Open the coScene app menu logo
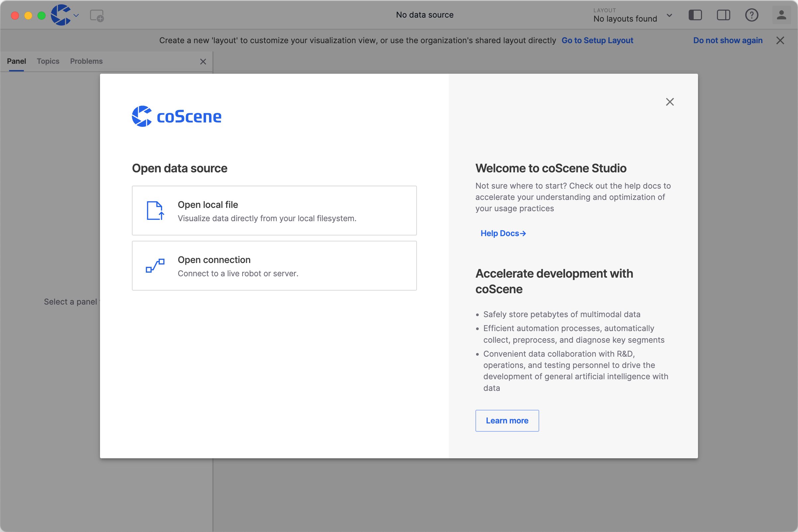Screen dimensions: 798x532 [x=61, y=15]
